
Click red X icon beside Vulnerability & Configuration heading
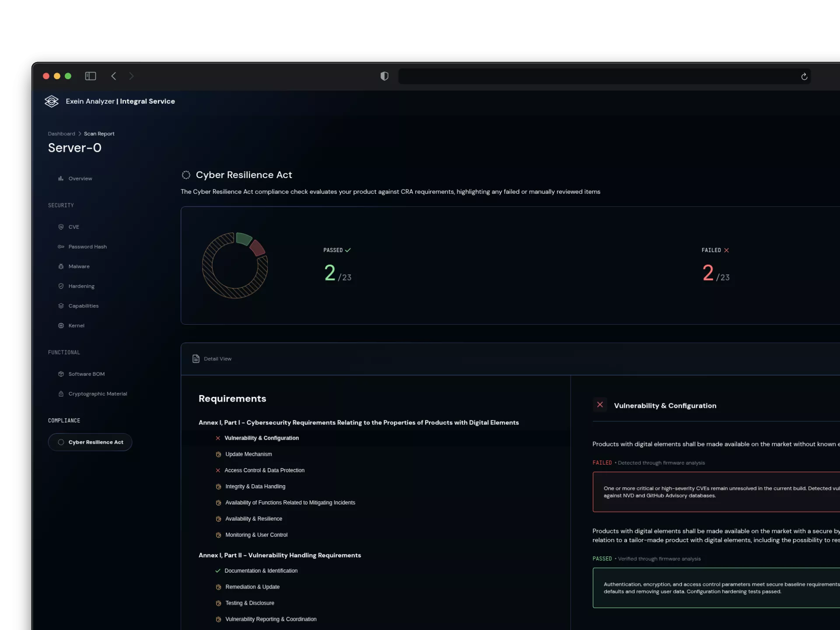point(600,405)
